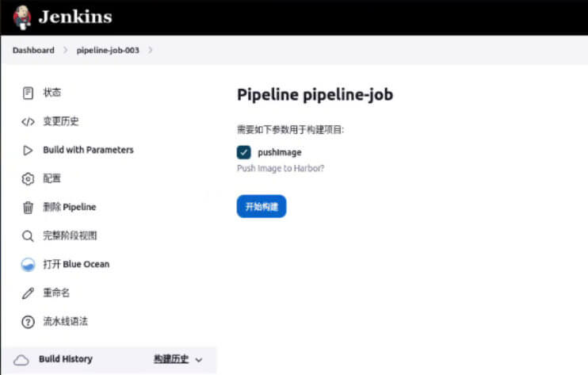
Task: Click the Build History heading text
Action: tap(66, 359)
